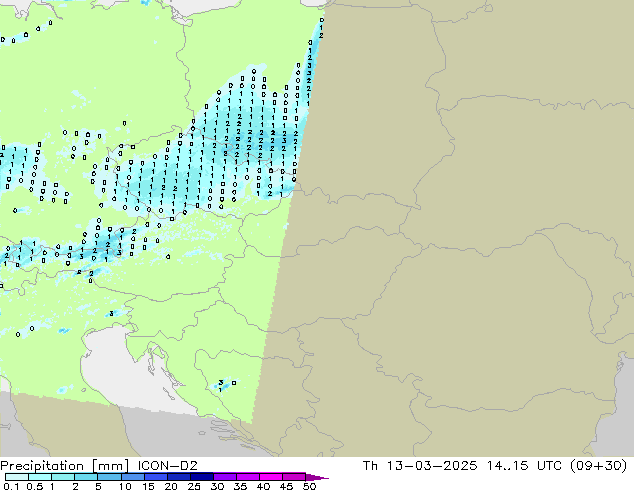Click the legend label '20'
The width and height of the screenshot is (634, 490).
click(171, 486)
